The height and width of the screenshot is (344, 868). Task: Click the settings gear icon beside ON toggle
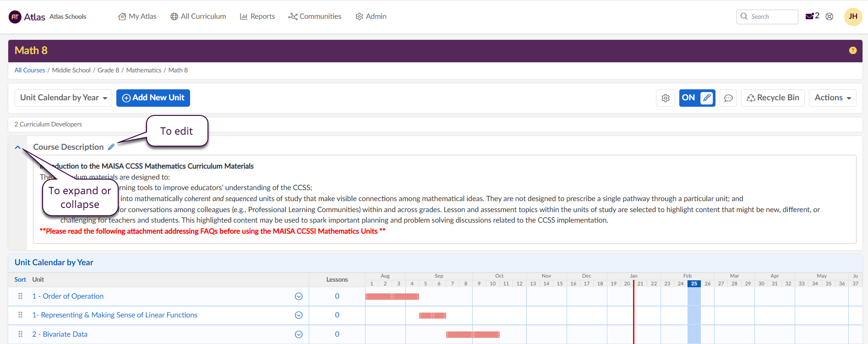666,98
